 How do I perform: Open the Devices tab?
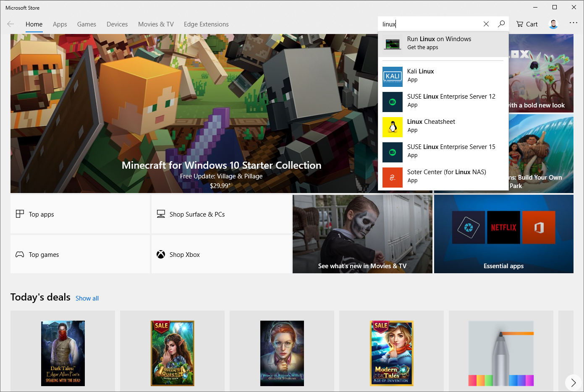coord(117,24)
